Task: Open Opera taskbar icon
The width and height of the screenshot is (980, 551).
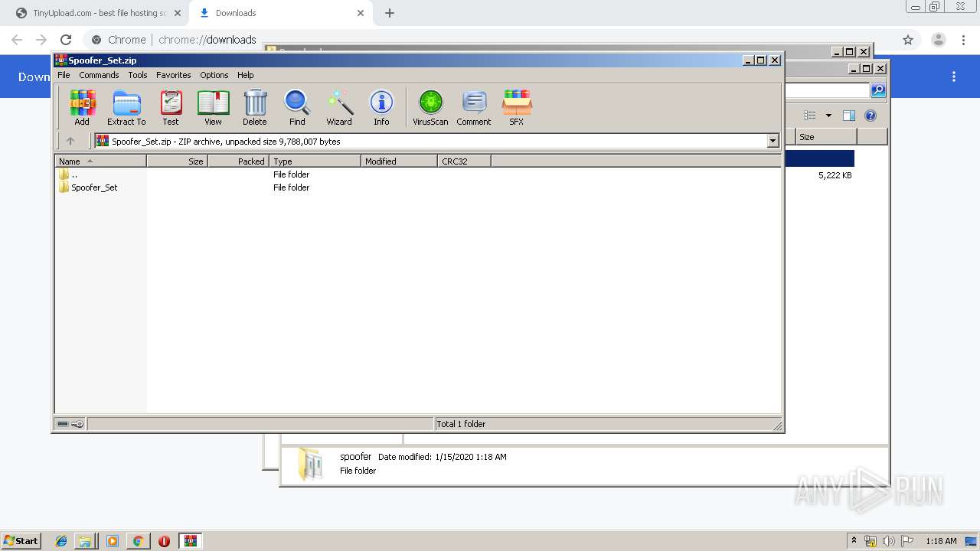Action: [x=164, y=541]
